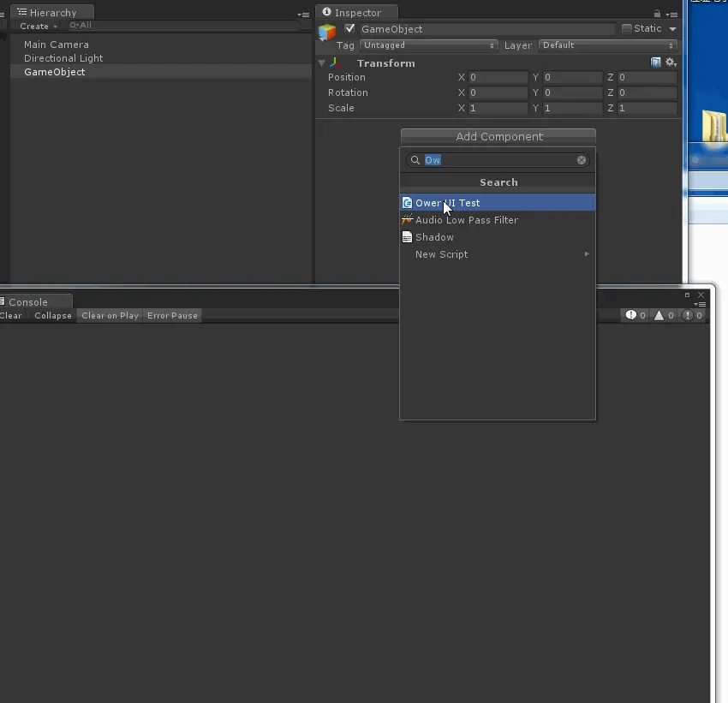
Task: Open the Layer dropdown showing Default
Action: [608, 45]
